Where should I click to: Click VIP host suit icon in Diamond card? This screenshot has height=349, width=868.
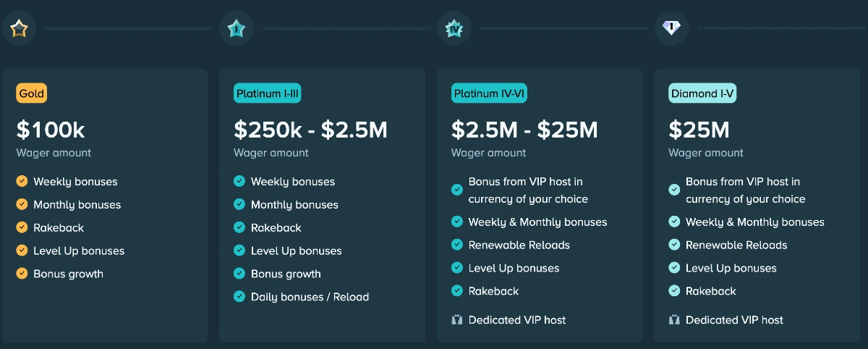click(x=674, y=320)
